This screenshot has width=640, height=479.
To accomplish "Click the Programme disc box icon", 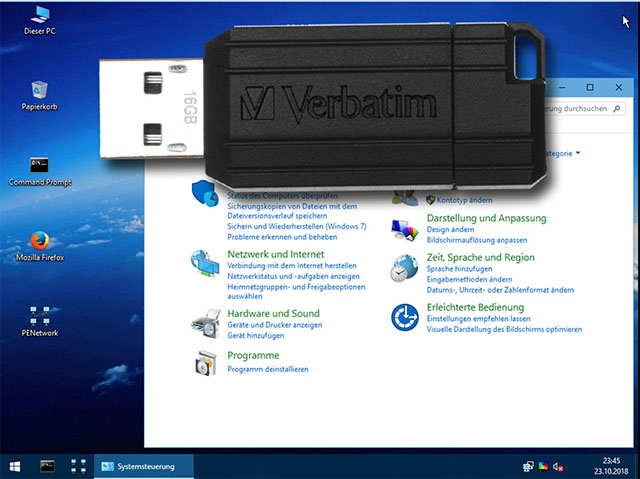I will pyautogui.click(x=206, y=363).
